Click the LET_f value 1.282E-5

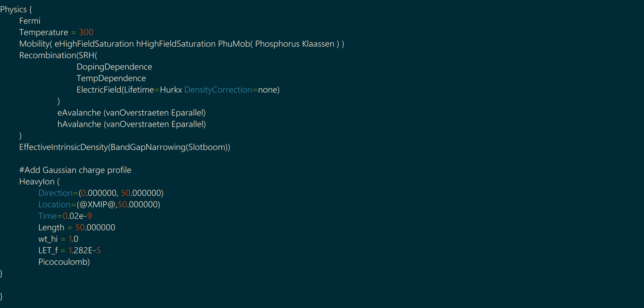pyautogui.click(x=84, y=251)
